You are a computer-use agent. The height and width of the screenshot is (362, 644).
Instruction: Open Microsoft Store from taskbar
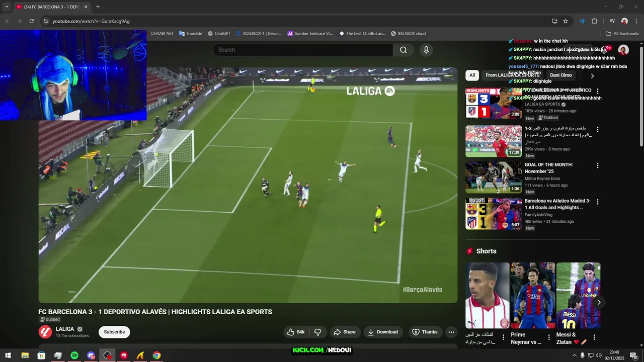41,355
